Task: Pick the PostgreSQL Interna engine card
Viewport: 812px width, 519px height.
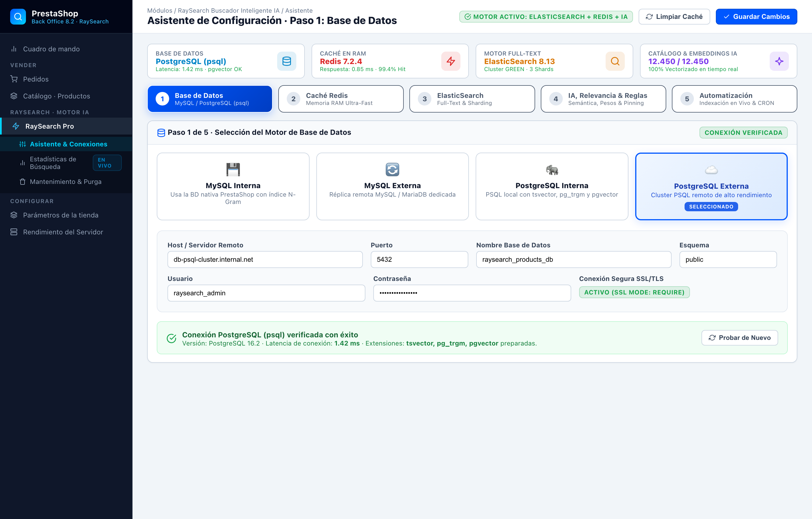Action: (552, 186)
